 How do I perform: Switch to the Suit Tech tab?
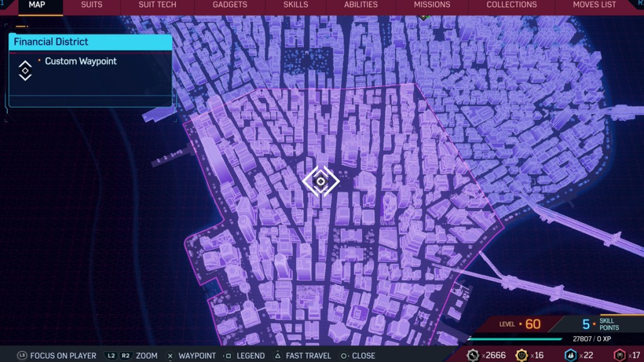157,5
